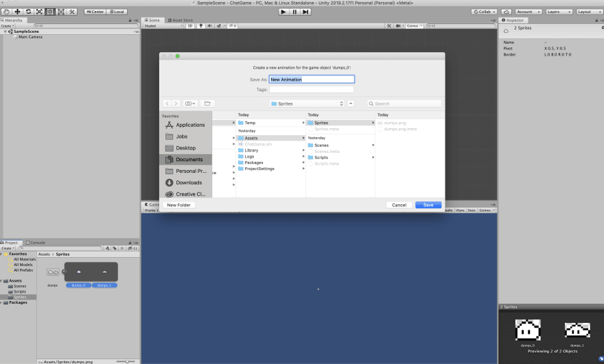Change file dialog view mode

(190, 104)
